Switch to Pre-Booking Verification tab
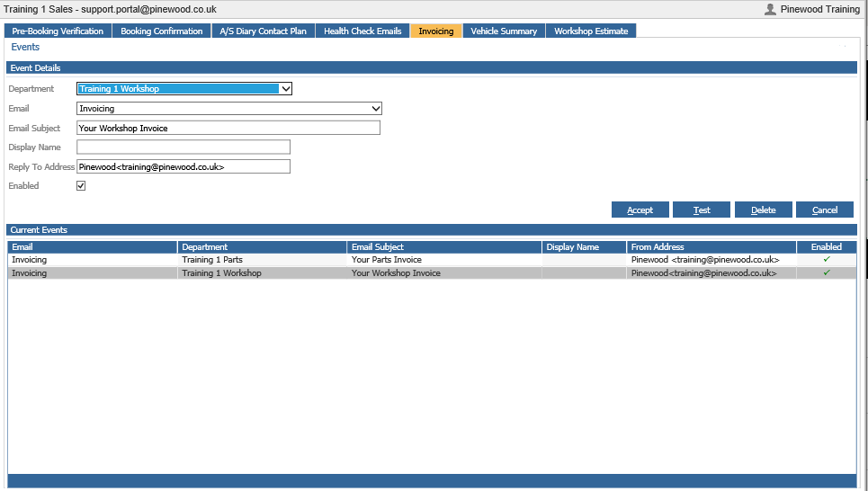This screenshot has width=868, height=491. tap(58, 31)
